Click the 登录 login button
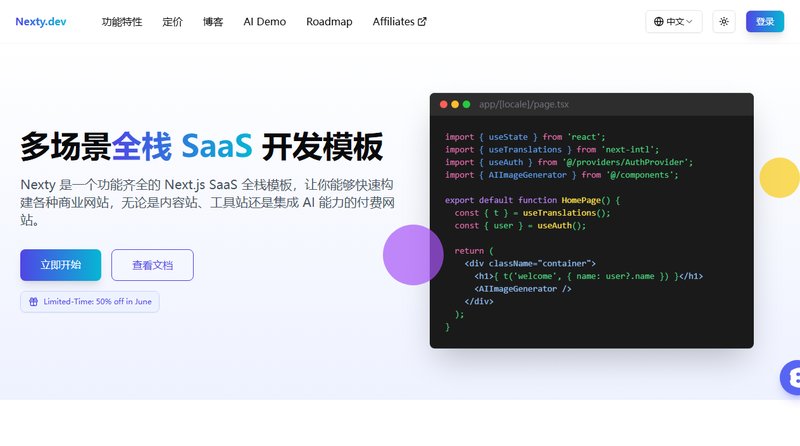This screenshot has width=800, height=446. click(x=765, y=21)
